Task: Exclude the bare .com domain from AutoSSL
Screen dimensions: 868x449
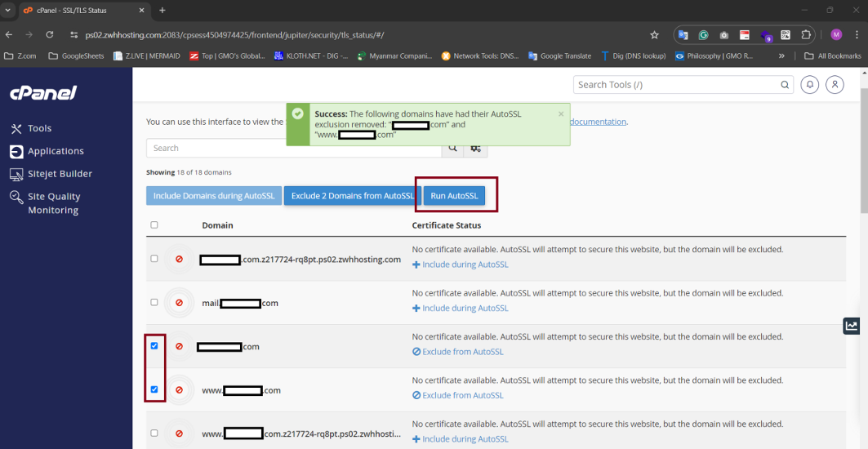Action: click(x=458, y=352)
